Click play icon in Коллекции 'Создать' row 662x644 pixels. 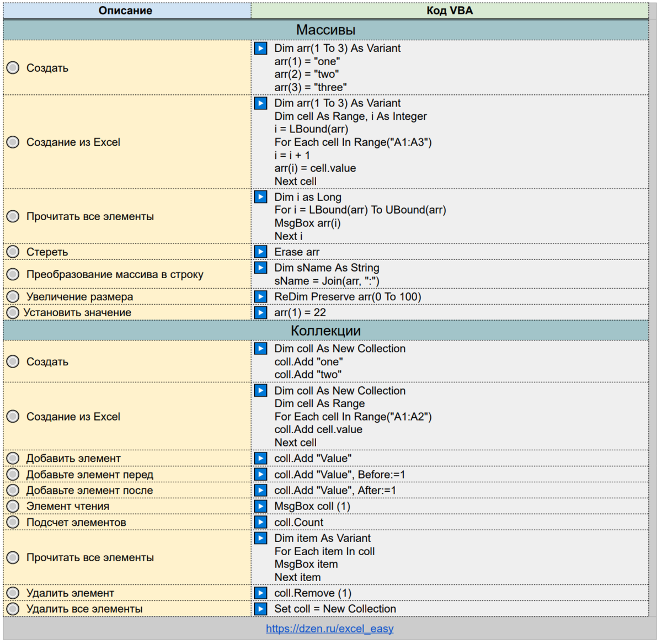click(x=260, y=348)
